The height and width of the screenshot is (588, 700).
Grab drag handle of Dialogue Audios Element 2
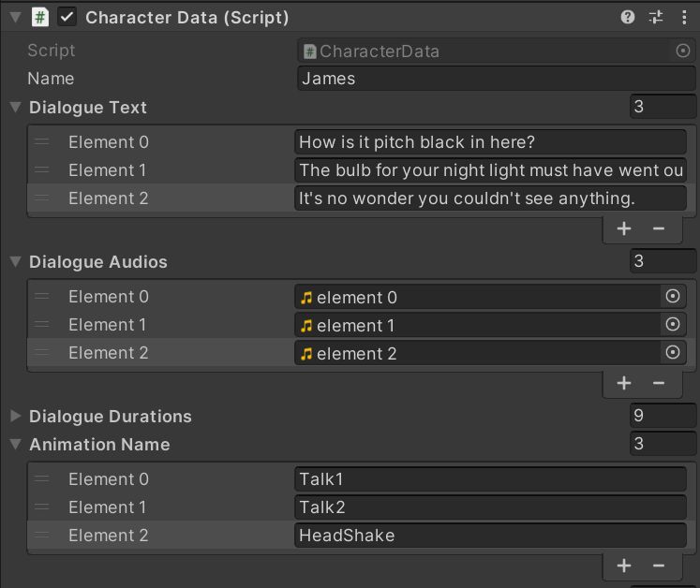pos(42,352)
